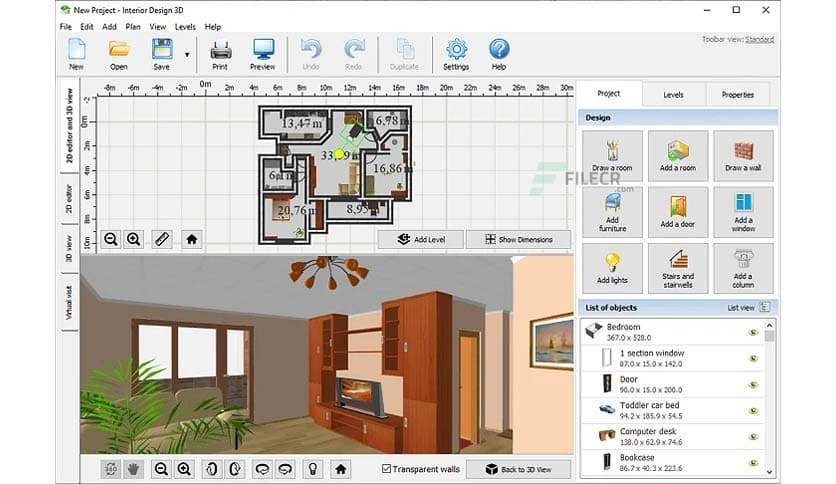
Task: Click the 360 rotate mode in 3D bar
Action: tap(111, 469)
